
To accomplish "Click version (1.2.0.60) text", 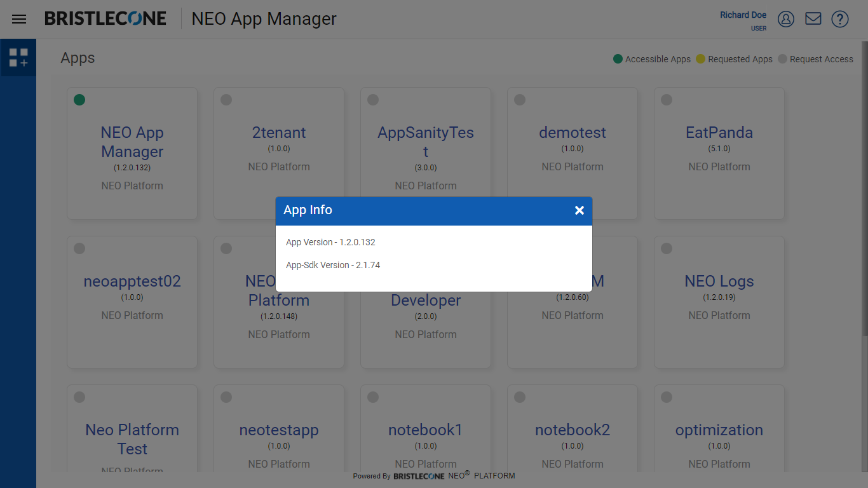I will tap(573, 297).
